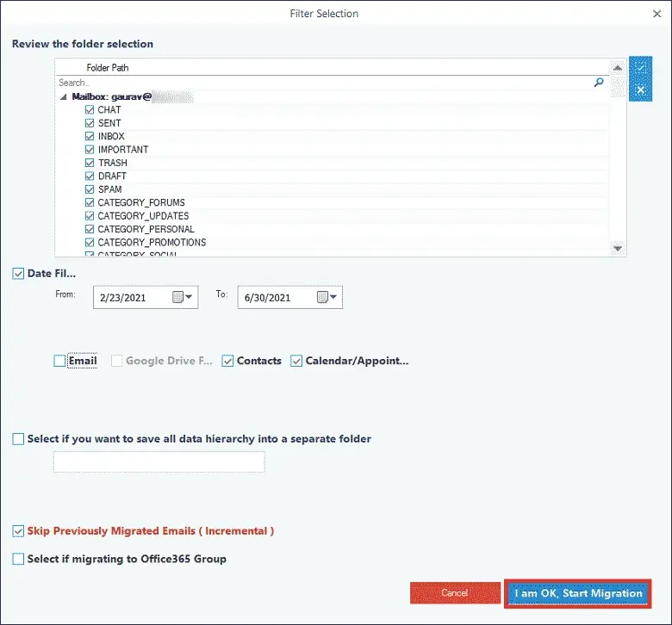Screen dimensions: 672x625
Task: Click folder list scroll down arrow
Action: 618,249
